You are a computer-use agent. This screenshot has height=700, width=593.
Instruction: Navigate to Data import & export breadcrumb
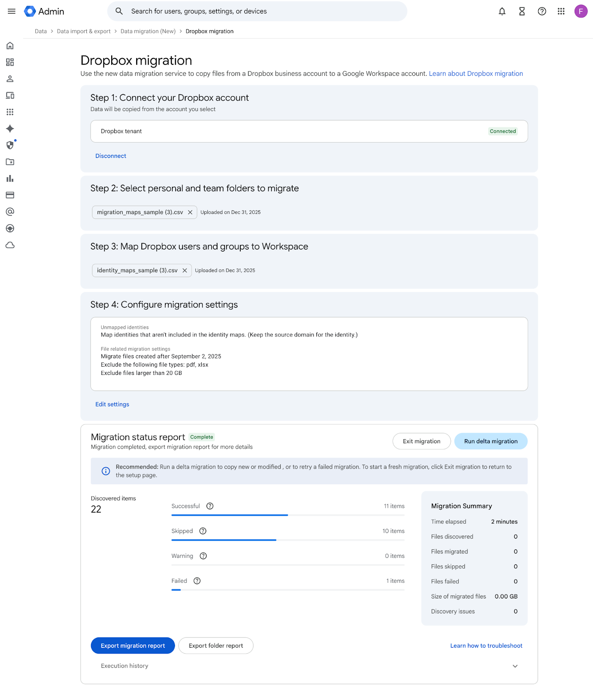tap(84, 31)
